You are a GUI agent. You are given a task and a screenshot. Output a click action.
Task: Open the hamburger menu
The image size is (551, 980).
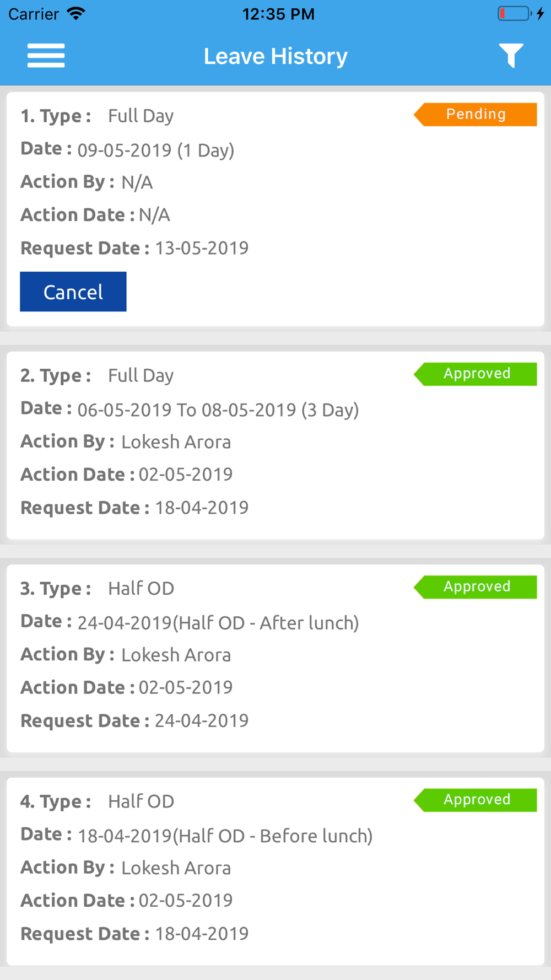pos(46,56)
